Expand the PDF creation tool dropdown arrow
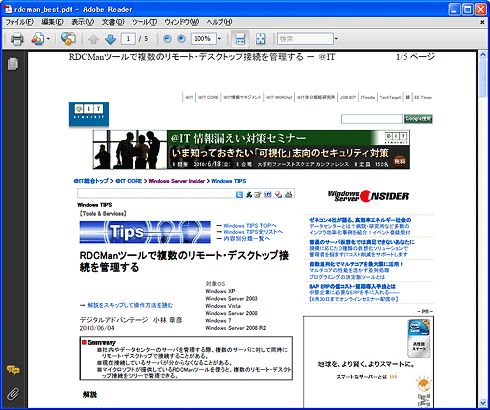The height and width of the screenshot is (410, 490). pyautogui.click(x=48, y=39)
